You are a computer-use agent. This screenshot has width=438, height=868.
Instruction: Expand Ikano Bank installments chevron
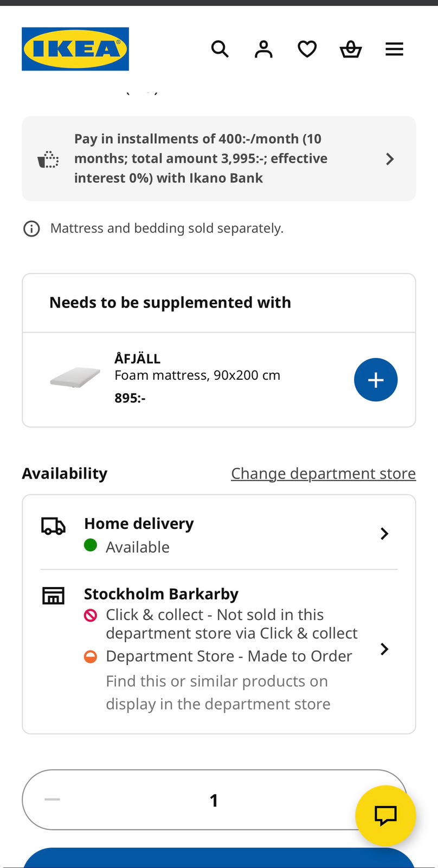coord(389,159)
